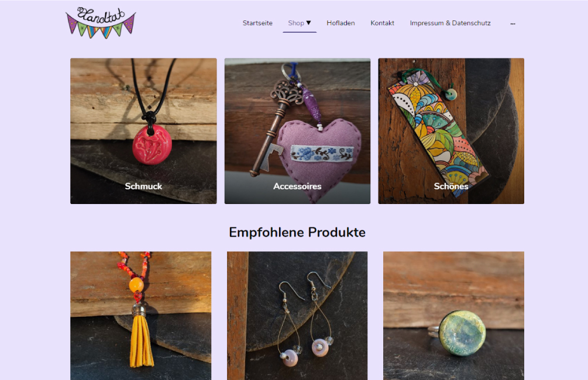Click the Schönes label text
This screenshot has height=380, width=588.
pyautogui.click(x=451, y=186)
